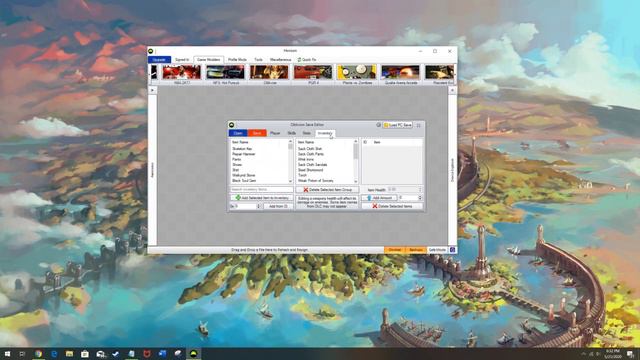
Task: Expand the left sidebar panel arrow
Action: pyautogui.click(x=153, y=90)
